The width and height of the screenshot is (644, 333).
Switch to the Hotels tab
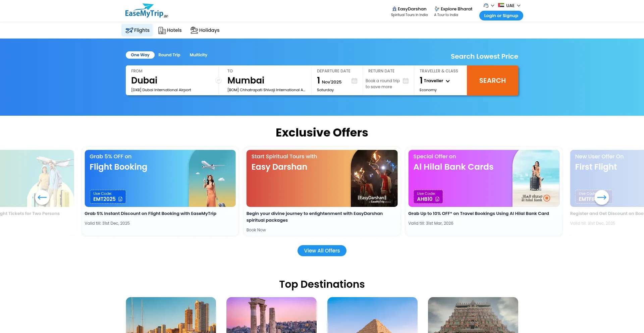click(x=170, y=30)
